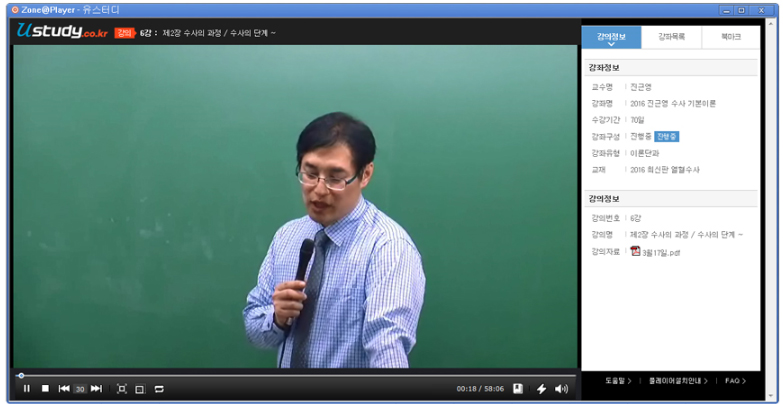Open the 강좌정보 tab
Screen dimensions: 783x404
(611, 37)
